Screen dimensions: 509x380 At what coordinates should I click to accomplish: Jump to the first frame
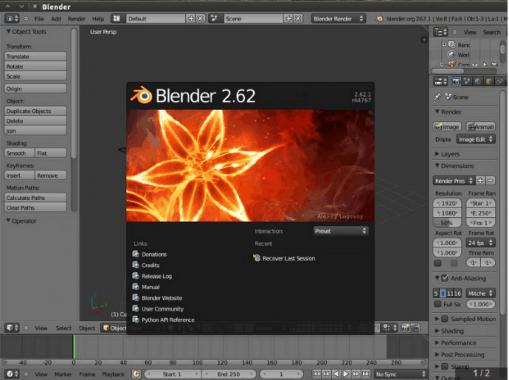pyautogui.click(x=316, y=374)
